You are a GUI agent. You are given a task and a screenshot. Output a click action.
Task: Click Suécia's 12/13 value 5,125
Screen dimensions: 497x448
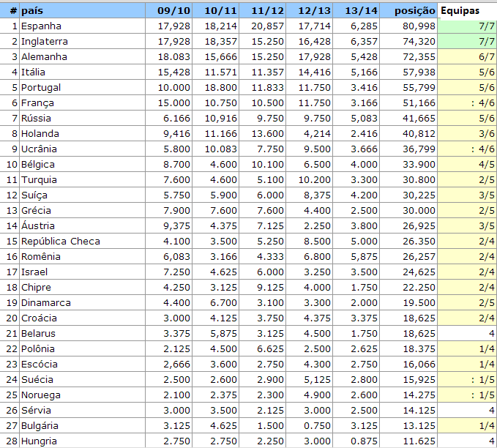coord(317,380)
